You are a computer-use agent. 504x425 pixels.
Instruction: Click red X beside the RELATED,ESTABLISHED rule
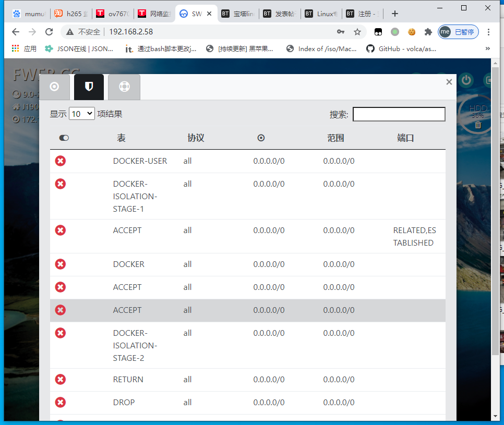click(61, 230)
